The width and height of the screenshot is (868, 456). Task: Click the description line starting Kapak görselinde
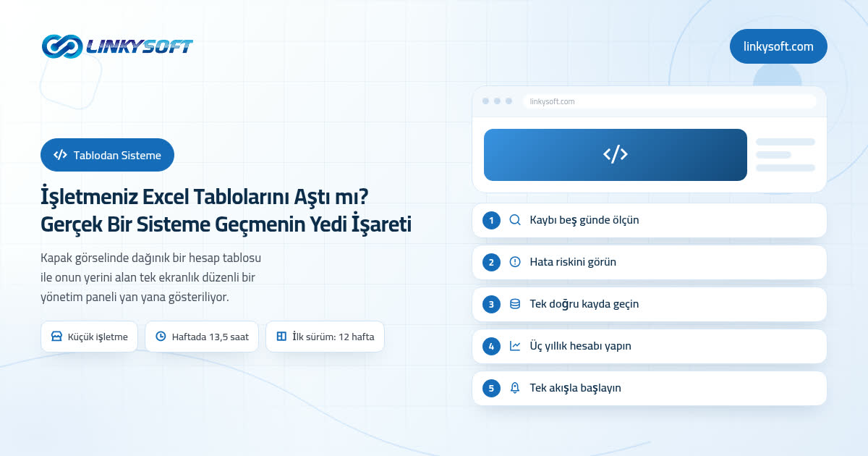151,258
